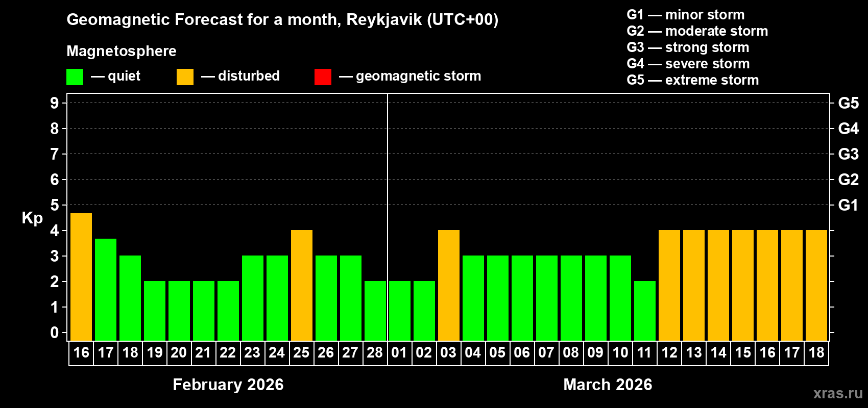Click the 'quiet' legend label
Viewport: 868px width, 408px height.
pyautogui.click(x=124, y=76)
